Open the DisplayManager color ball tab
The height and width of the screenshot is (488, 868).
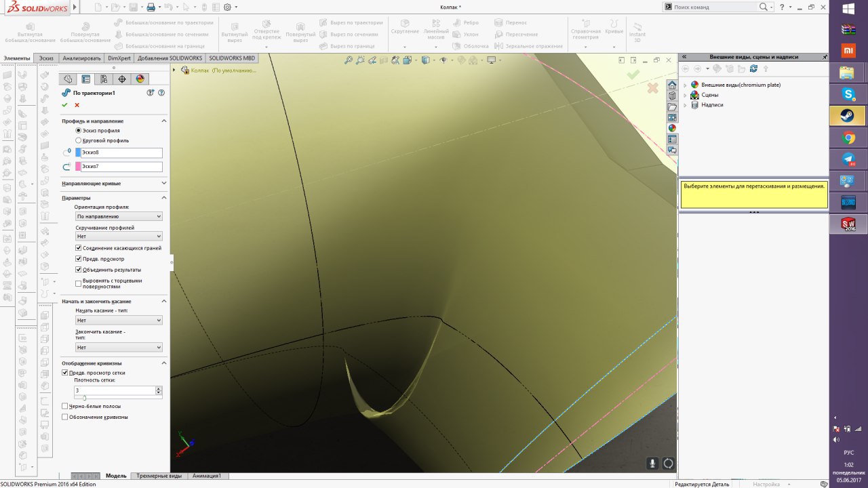140,79
